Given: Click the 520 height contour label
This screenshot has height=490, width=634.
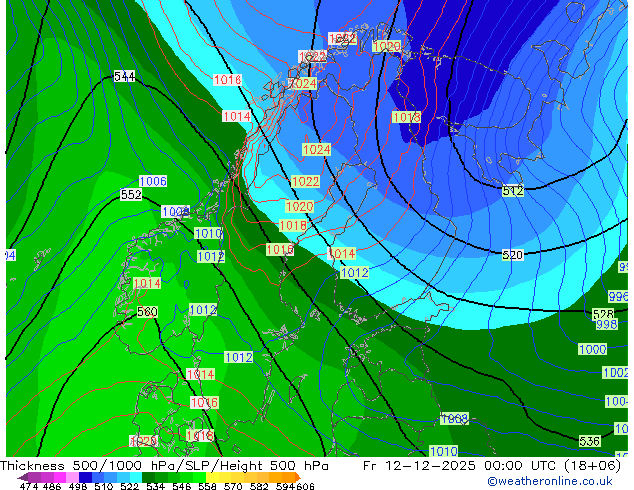Looking at the screenshot, I should pos(512,255).
